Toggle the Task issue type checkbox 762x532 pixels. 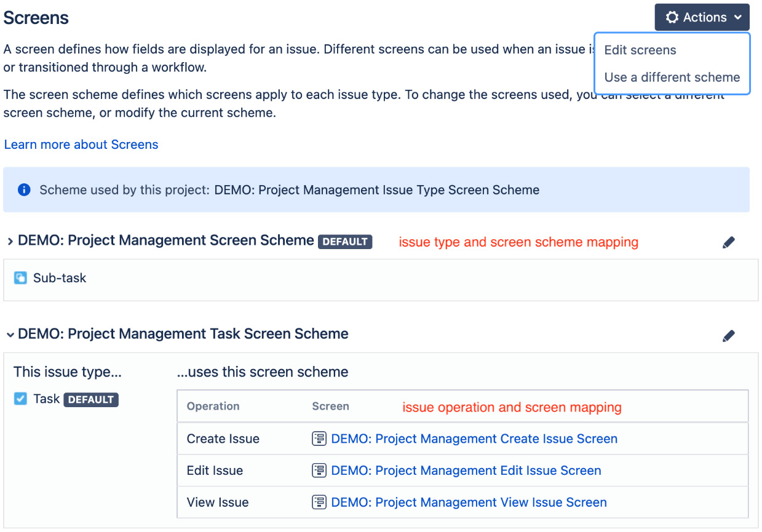(x=20, y=399)
